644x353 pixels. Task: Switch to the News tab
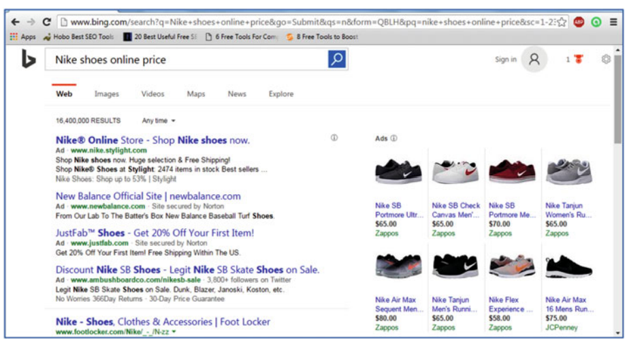coord(237,93)
